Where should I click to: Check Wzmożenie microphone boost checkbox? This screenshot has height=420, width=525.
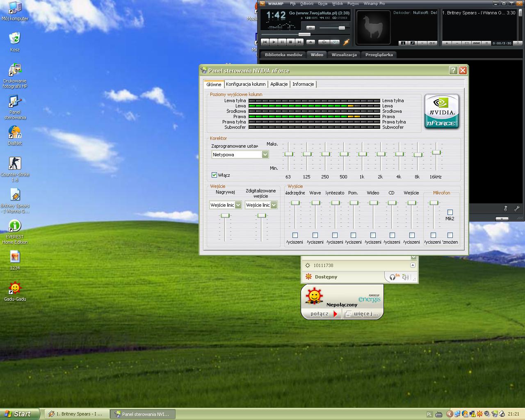coord(450,235)
